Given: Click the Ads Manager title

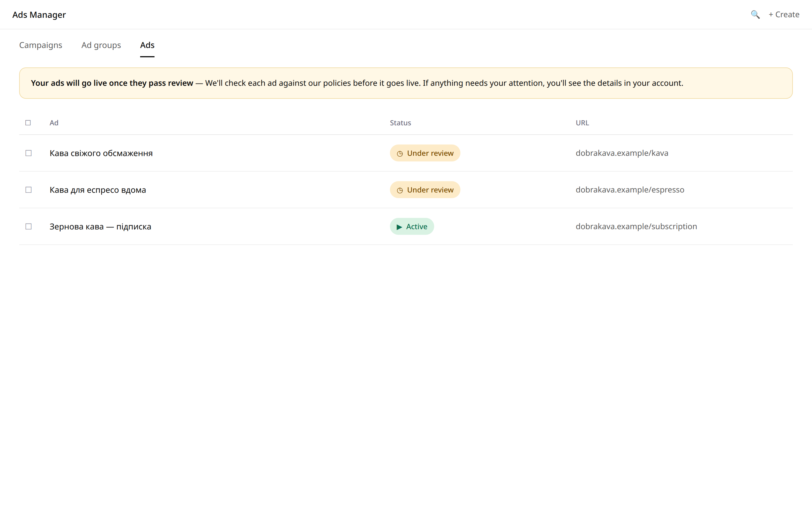Looking at the screenshot, I should [x=39, y=15].
